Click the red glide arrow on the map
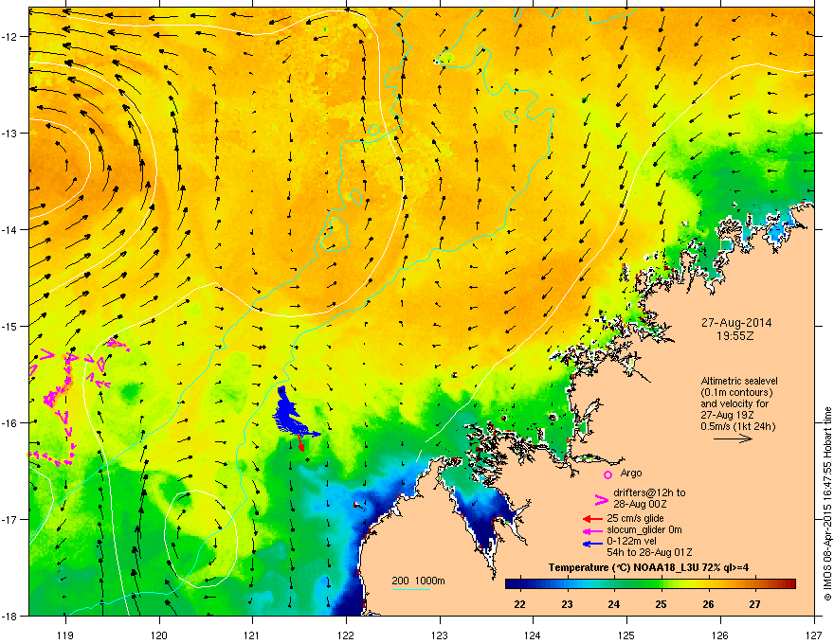Viewport: 834px width, 644px height. tap(300, 443)
